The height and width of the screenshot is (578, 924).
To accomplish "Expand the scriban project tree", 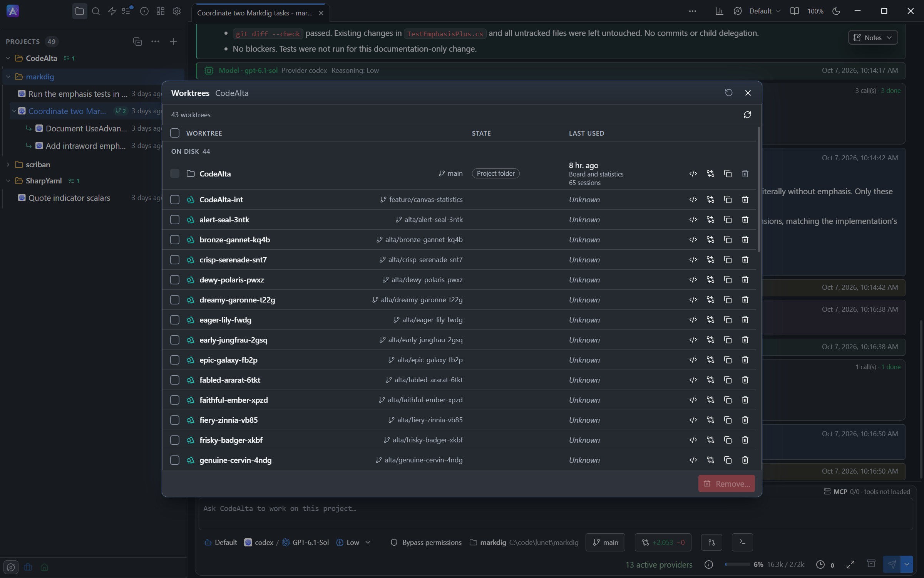I will pos(8,165).
